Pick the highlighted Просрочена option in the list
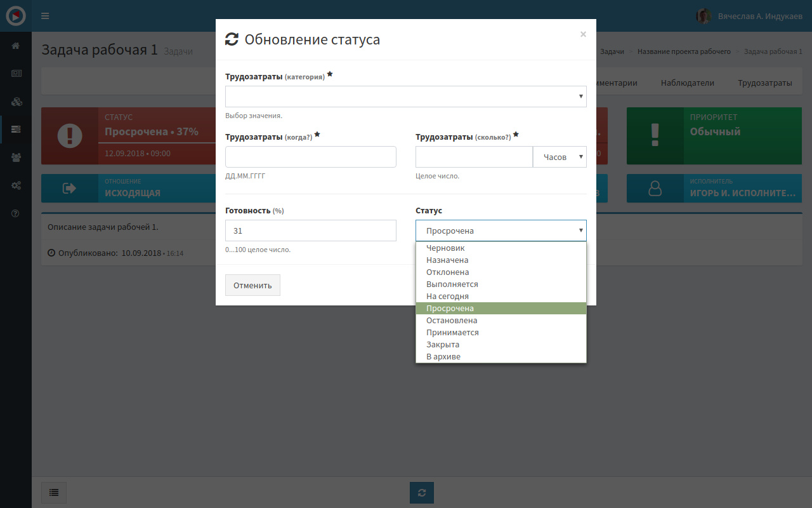This screenshot has width=812, height=508. 501,309
